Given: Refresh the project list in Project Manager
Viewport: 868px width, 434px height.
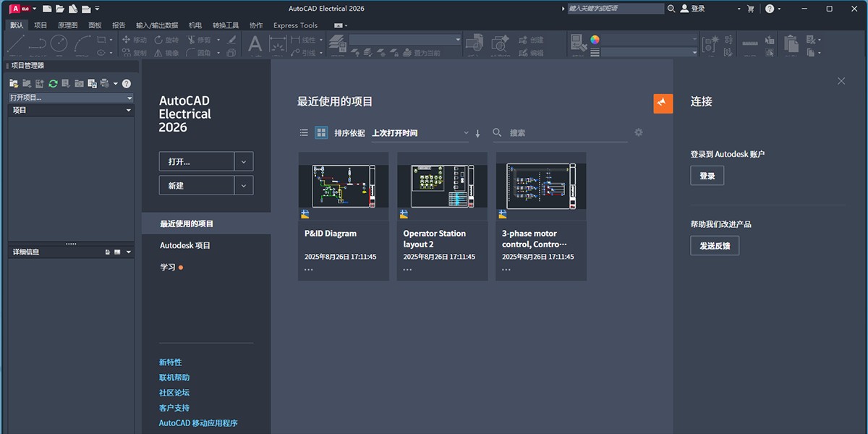Looking at the screenshot, I should pyautogui.click(x=53, y=83).
